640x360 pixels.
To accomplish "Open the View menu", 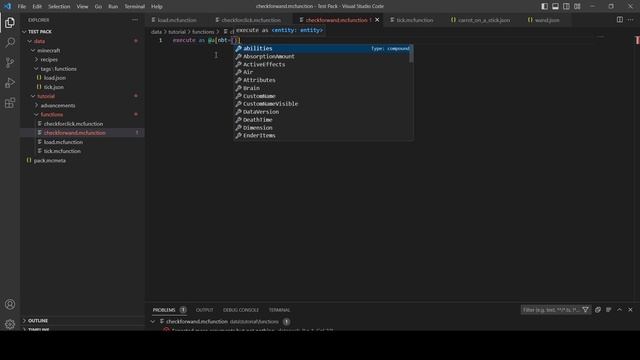I will click(x=82, y=7).
